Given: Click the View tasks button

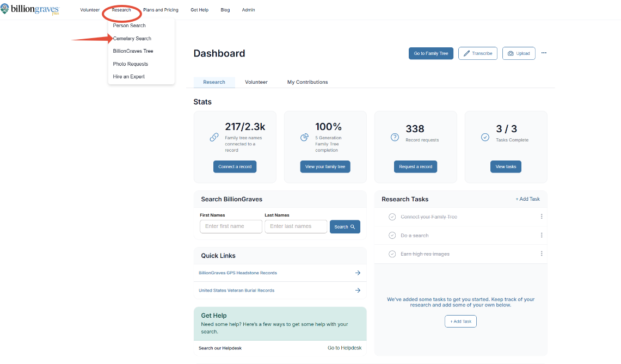Looking at the screenshot, I should click(506, 166).
